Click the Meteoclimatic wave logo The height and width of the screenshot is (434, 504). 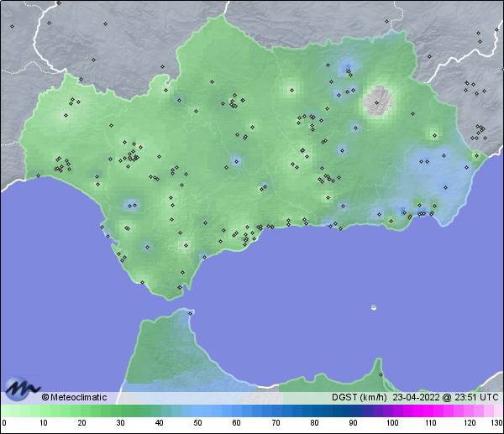coord(22,388)
